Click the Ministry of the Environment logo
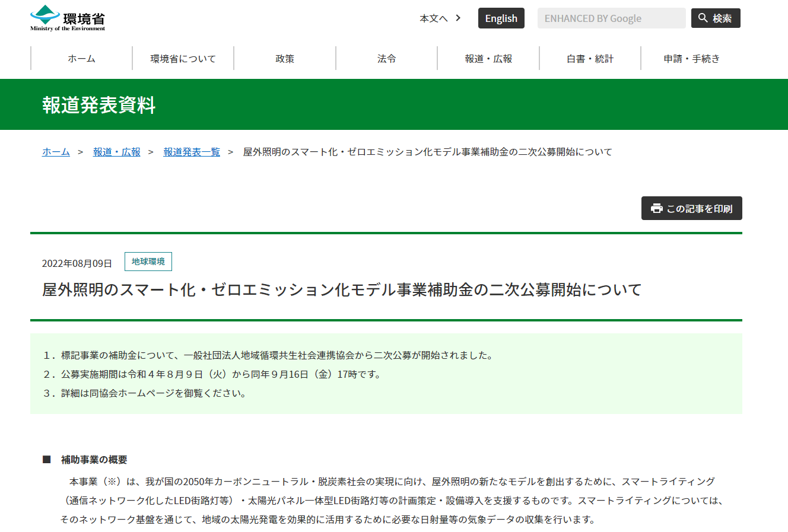This screenshot has height=532, width=788. 68,18
